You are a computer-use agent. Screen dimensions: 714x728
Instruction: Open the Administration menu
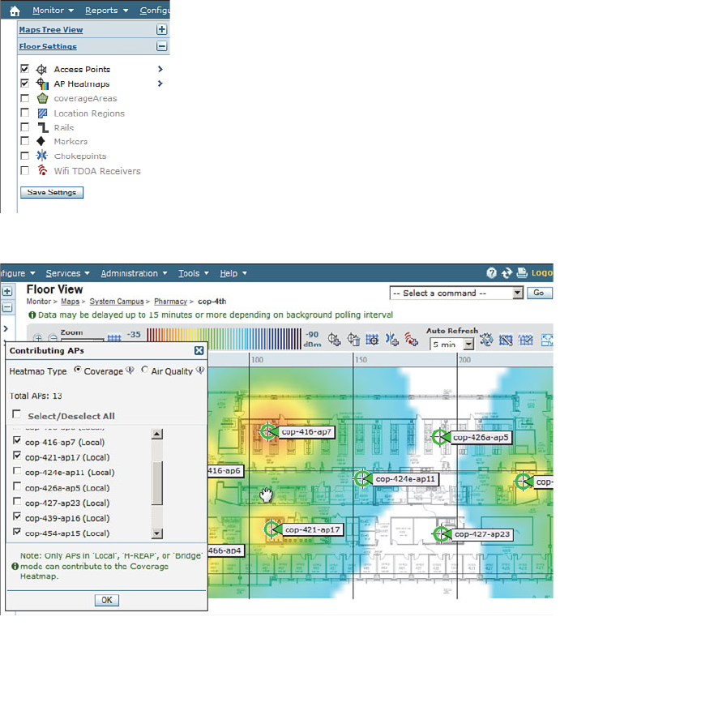(135, 273)
